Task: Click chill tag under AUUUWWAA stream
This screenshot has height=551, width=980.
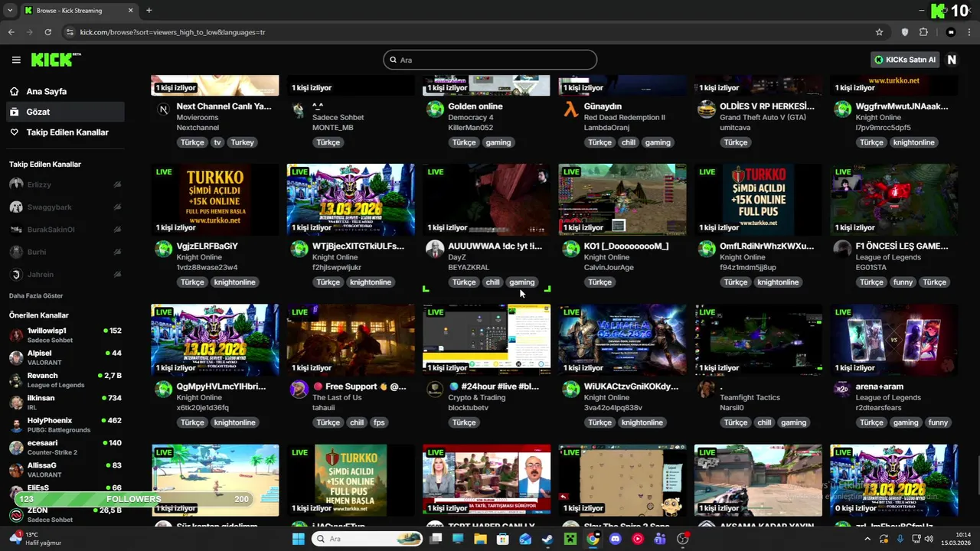Action: coord(492,282)
